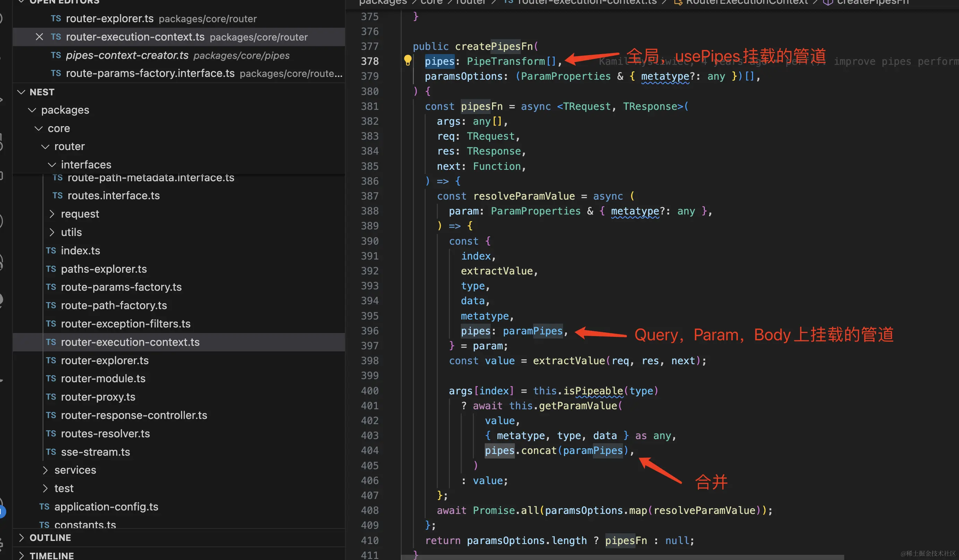The width and height of the screenshot is (959, 560).
Task: Click ParamProperties type on line 379
Action: pyautogui.click(x=565, y=76)
